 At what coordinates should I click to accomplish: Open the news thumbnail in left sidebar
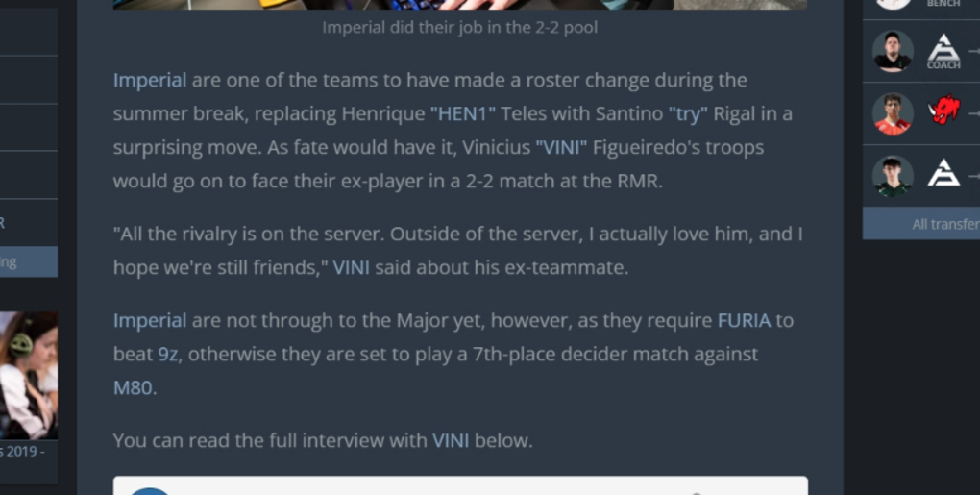click(29, 375)
